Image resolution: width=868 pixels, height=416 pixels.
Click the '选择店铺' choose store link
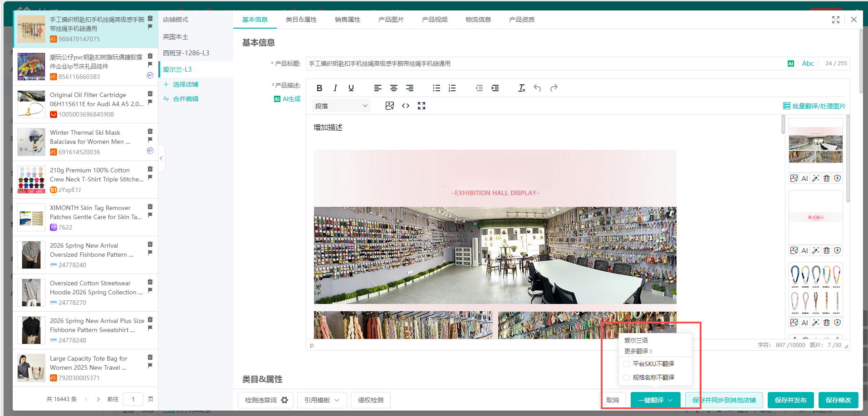(181, 84)
